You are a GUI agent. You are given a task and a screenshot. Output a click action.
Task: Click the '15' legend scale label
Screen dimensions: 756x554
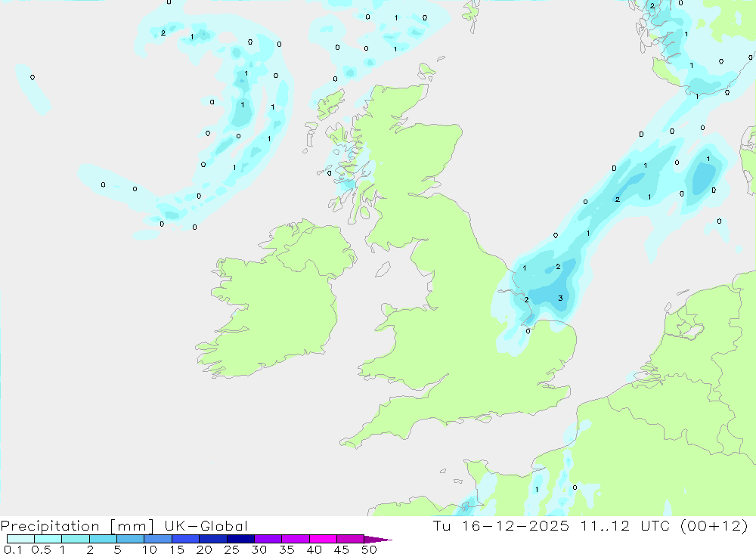point(177,549)
